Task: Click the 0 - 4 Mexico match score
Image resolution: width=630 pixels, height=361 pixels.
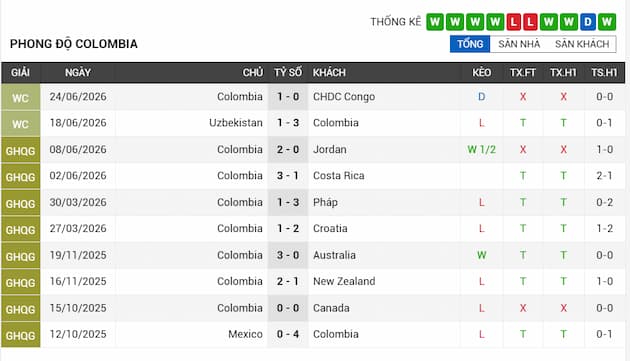Action: click(x=288, y=334)
